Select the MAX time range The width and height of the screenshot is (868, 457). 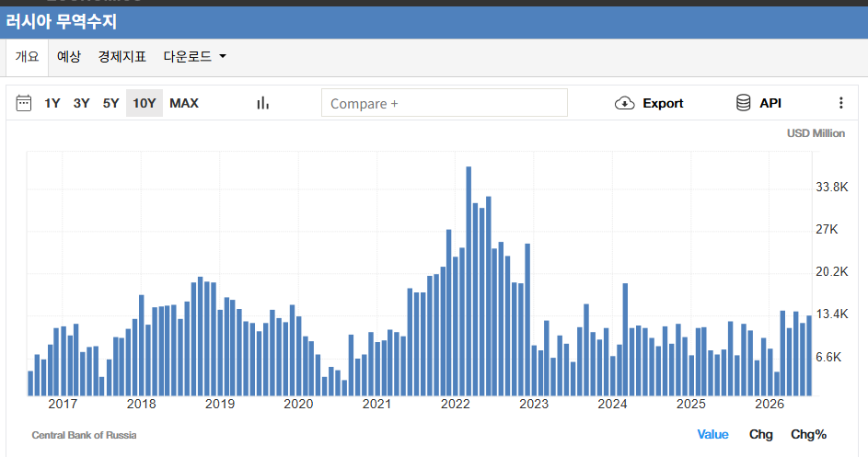pos(184,103)
